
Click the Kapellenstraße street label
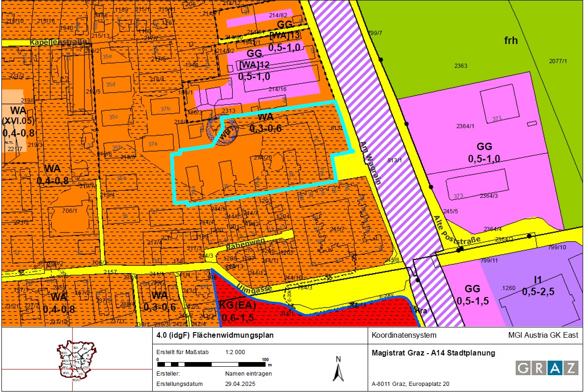[x=59, y=42]
